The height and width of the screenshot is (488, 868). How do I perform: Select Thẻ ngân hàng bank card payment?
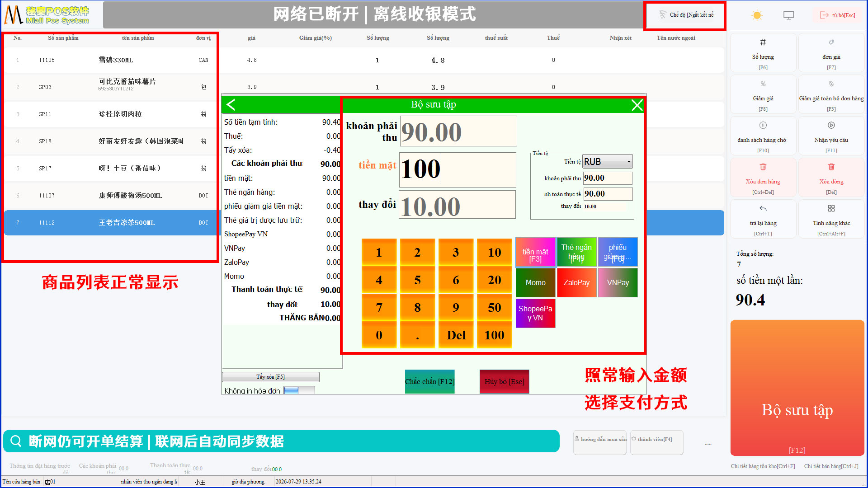tap(576, 252)
